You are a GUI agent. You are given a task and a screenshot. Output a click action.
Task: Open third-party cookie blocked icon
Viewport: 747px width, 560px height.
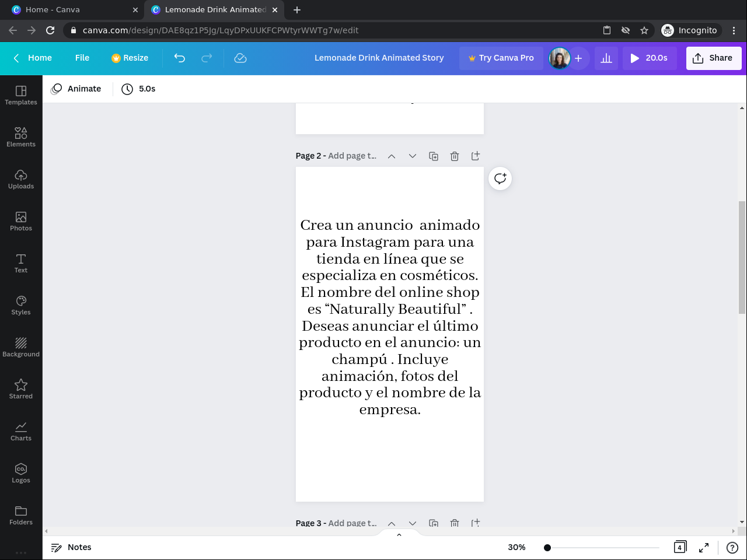tap(626, 30)
